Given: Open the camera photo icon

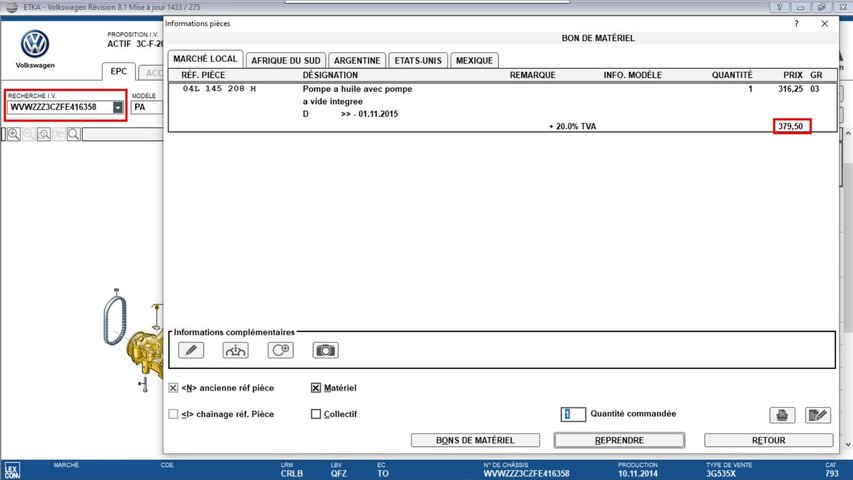Looking at the screenshot, I should tap(326, 350).
